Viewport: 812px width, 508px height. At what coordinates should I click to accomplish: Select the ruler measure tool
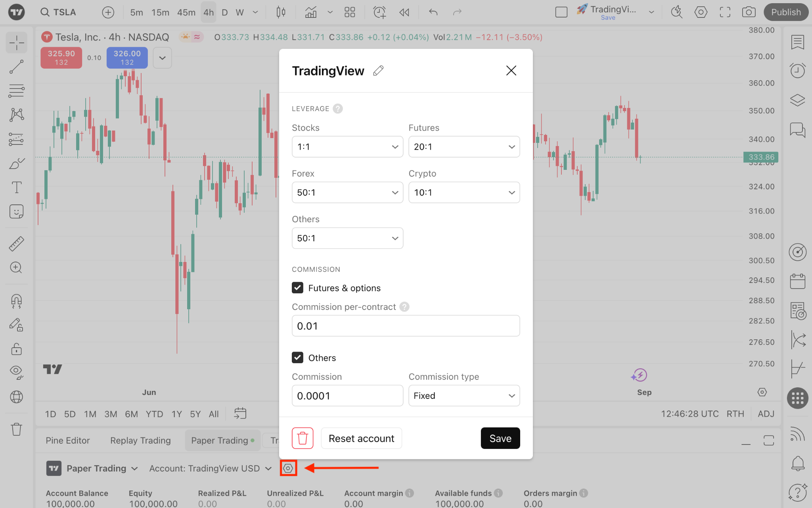click(x=16, y=244)
